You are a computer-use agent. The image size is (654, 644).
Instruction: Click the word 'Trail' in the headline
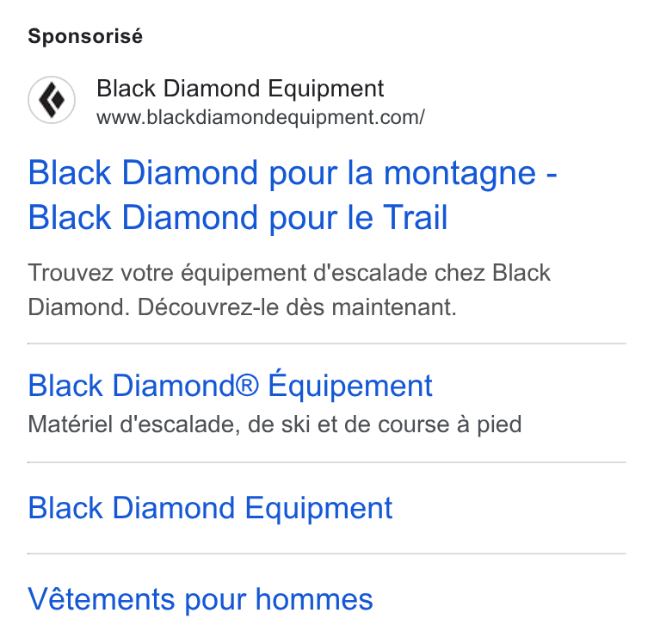416,218
